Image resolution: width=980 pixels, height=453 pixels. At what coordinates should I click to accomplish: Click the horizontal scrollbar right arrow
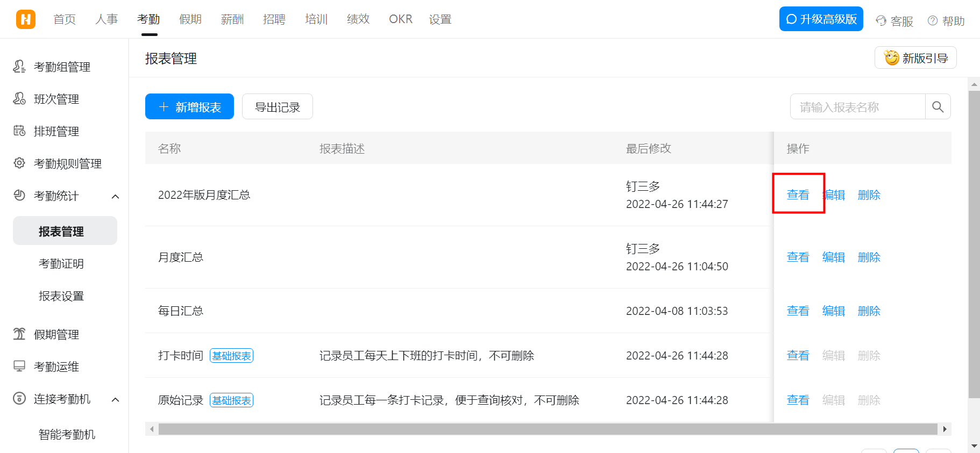click(945, 429)
